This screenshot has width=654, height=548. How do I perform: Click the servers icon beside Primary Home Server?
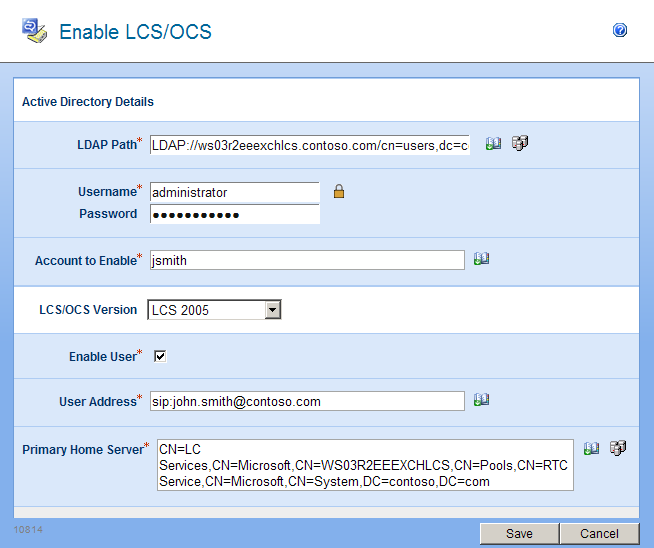coord(618,449)
